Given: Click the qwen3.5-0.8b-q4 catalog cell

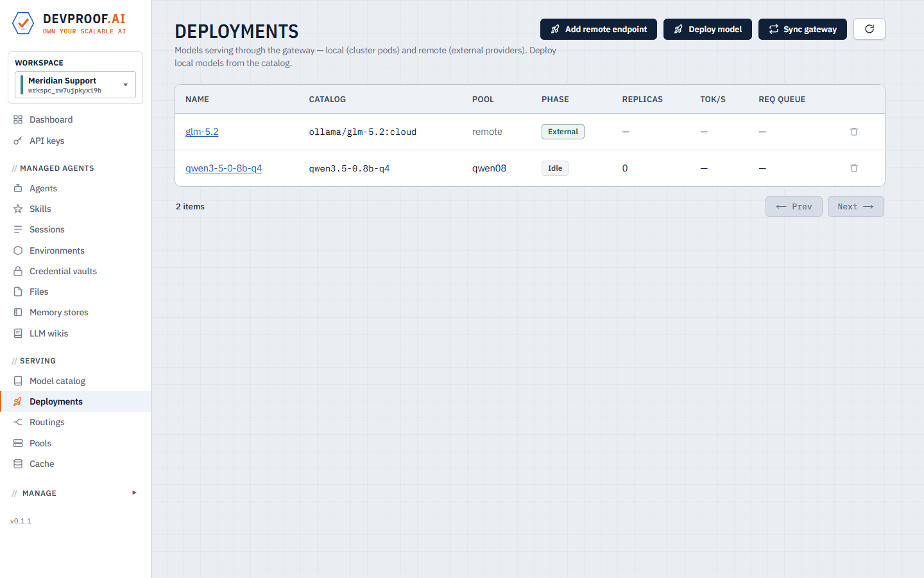Looking at the screenshot, I should point(349,168).
